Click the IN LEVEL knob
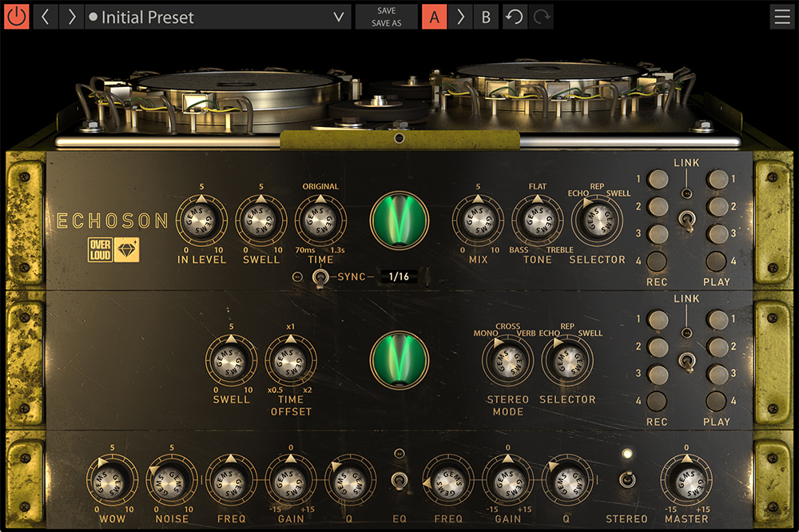This screenshot has width=799, height=532. click(x=201, y=220)
